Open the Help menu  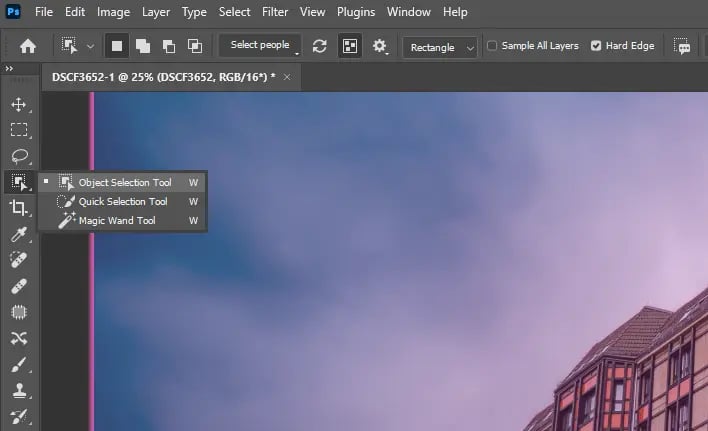pyautogui.click(x=455, y=12)
